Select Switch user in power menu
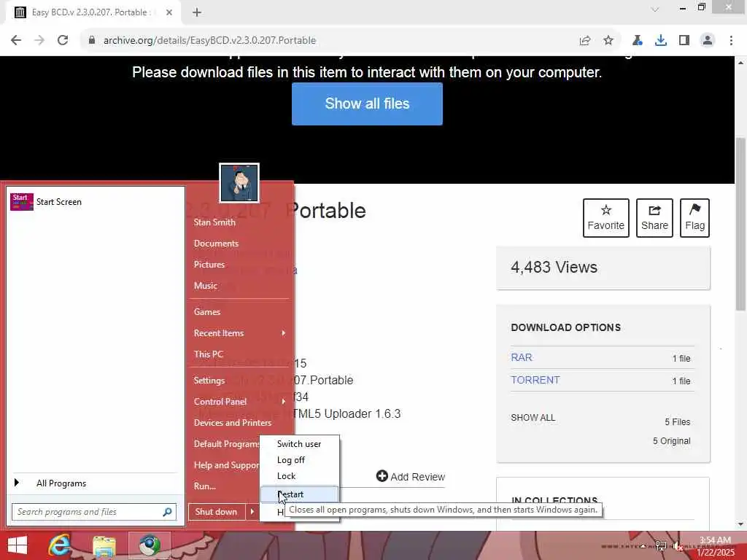This screenshot has width=747, height=560. coord(299,443)
